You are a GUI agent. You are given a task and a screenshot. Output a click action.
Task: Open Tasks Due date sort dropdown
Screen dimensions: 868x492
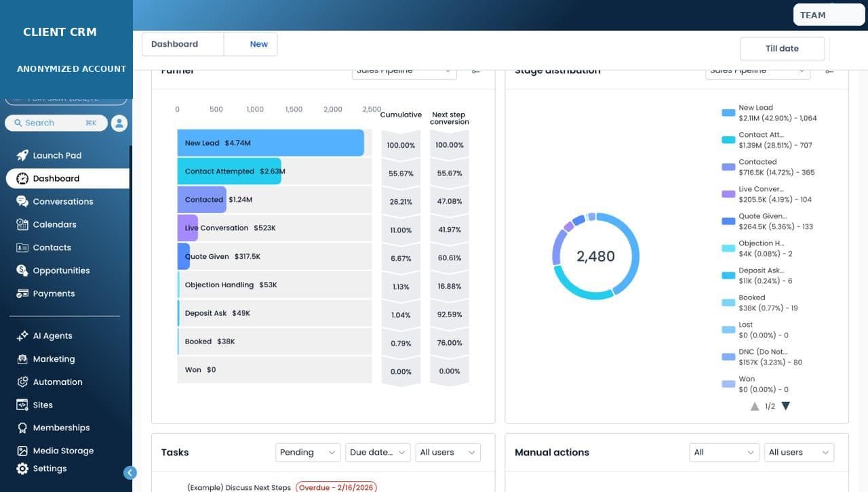click(378, 452)
